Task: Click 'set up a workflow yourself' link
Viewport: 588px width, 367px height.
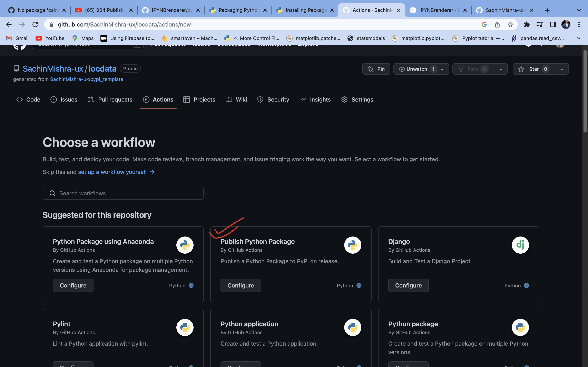Action: click(112, 172)
